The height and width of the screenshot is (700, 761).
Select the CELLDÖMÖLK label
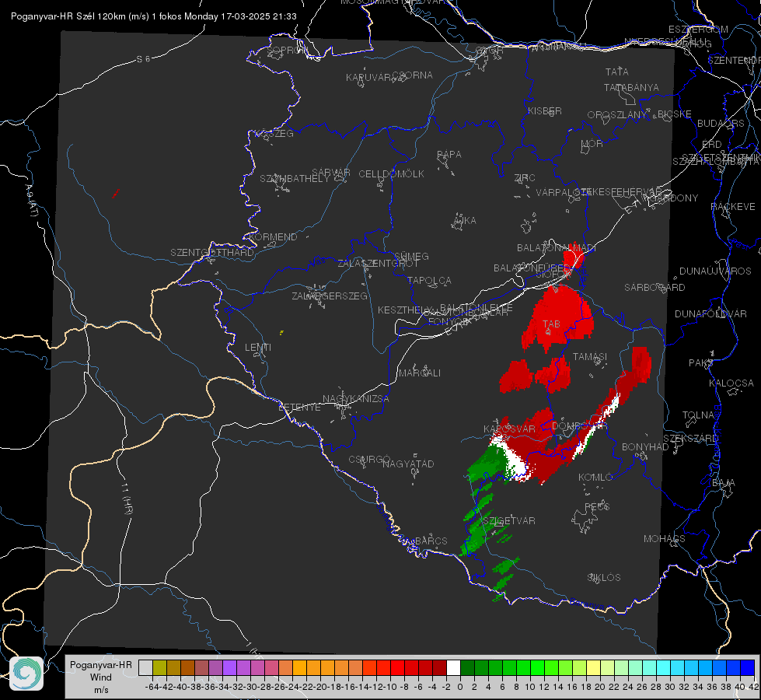click(392, 174)
